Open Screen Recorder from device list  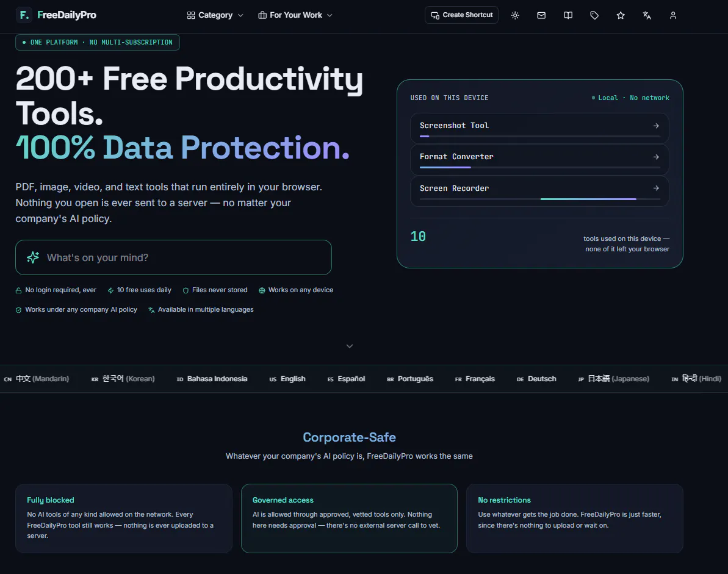539,191
